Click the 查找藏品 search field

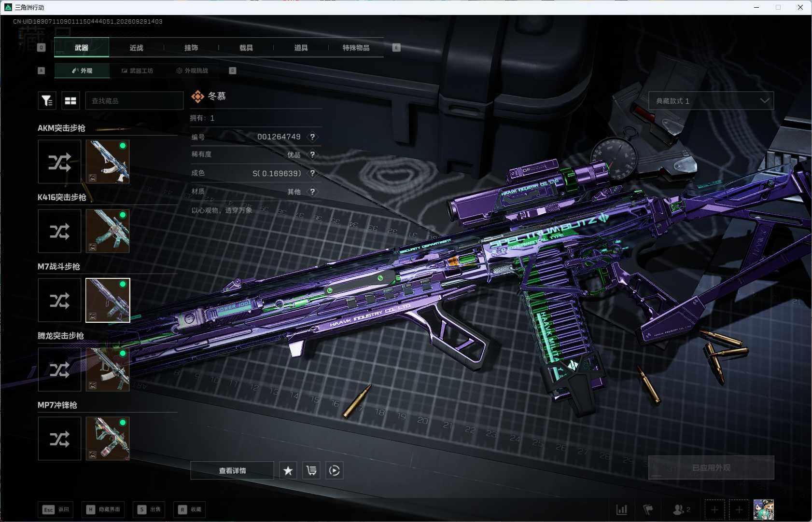pos(134,100)
